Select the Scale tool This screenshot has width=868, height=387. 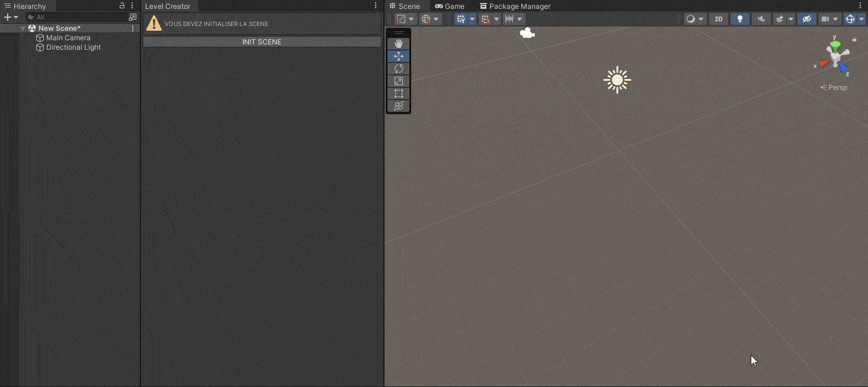(398, 81)
